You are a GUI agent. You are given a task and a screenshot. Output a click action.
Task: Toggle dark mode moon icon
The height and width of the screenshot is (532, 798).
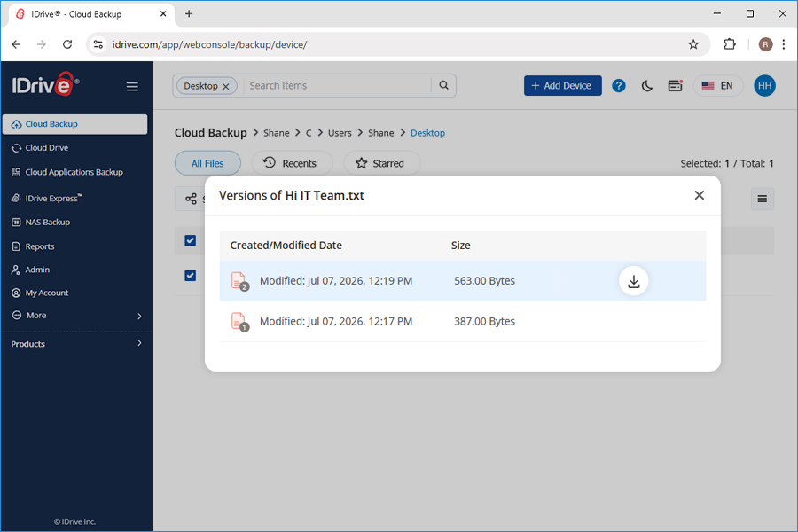(x=647, y=85)
